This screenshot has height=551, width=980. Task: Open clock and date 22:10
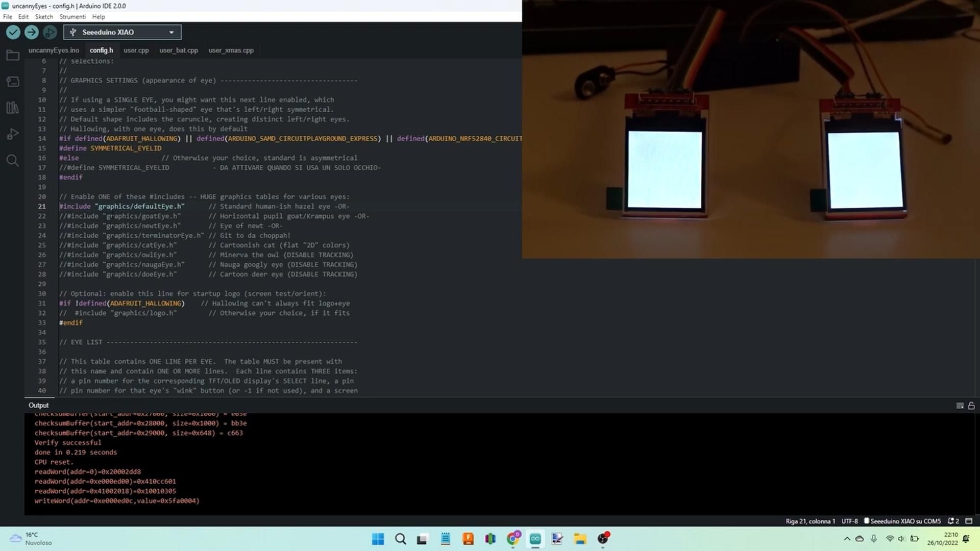click(x=943, y=539)
